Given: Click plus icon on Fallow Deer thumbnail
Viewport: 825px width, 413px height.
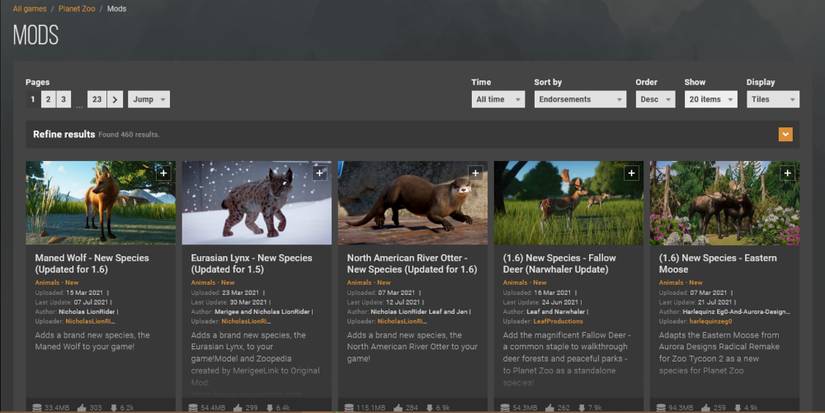Looking at the screenshot, I should [631, 173].
